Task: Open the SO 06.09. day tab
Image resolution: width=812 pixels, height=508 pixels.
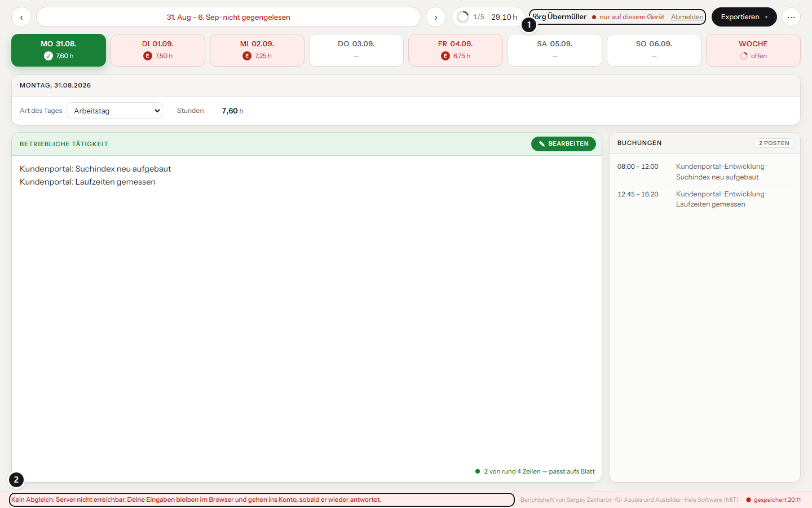Action: [654, 50]
